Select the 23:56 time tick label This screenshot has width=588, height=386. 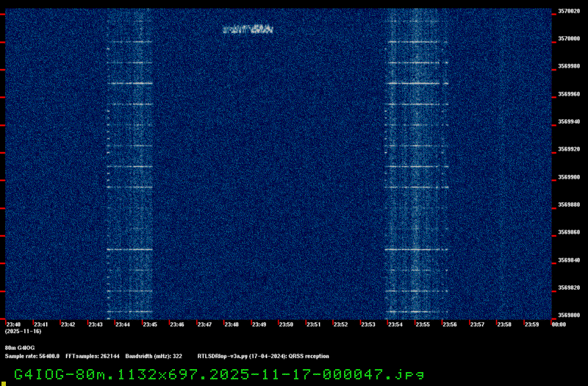450,324
